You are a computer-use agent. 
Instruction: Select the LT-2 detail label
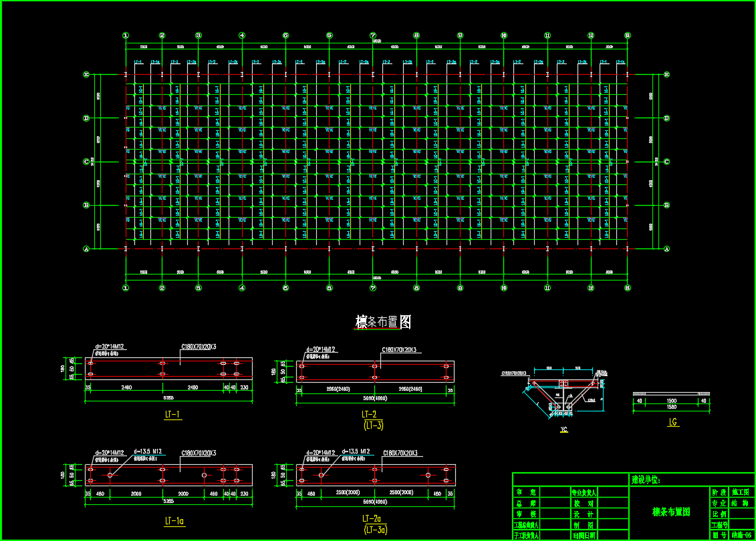(372, 415)
